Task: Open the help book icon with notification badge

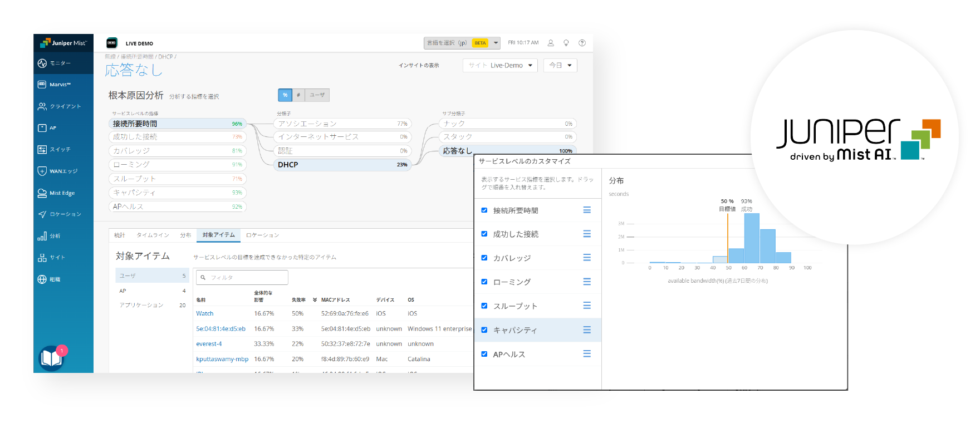Action: (52, 358)
